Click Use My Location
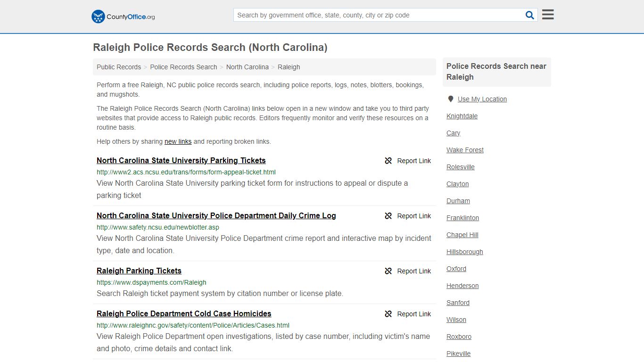This screenshot has width=644, height=362. point(482,99)
